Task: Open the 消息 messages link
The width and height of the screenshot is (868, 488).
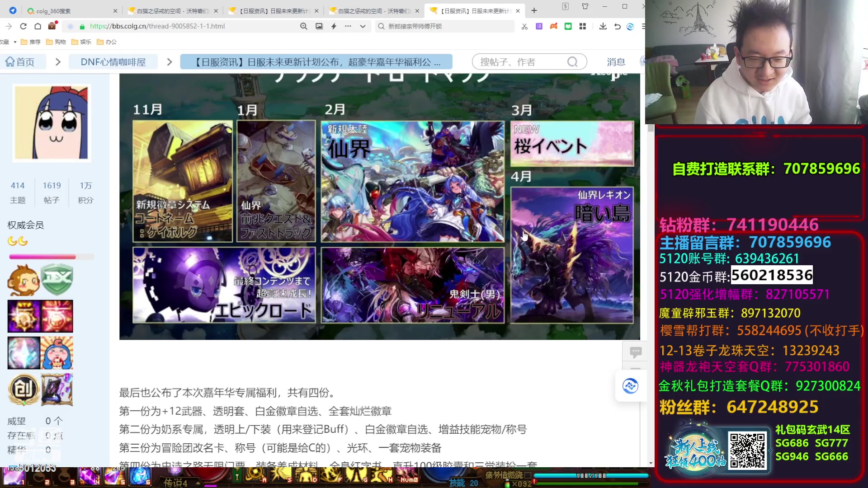Action: [x=616, y=62]
